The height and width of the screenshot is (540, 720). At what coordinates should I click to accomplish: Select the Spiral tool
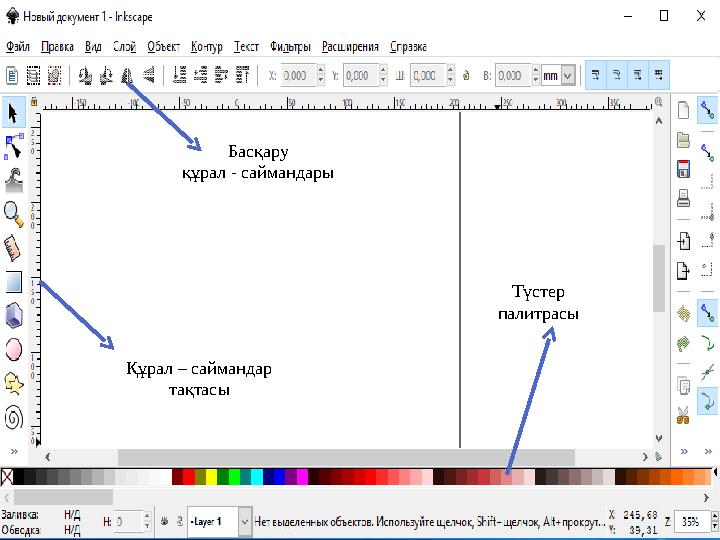click(x=14, y=417)
